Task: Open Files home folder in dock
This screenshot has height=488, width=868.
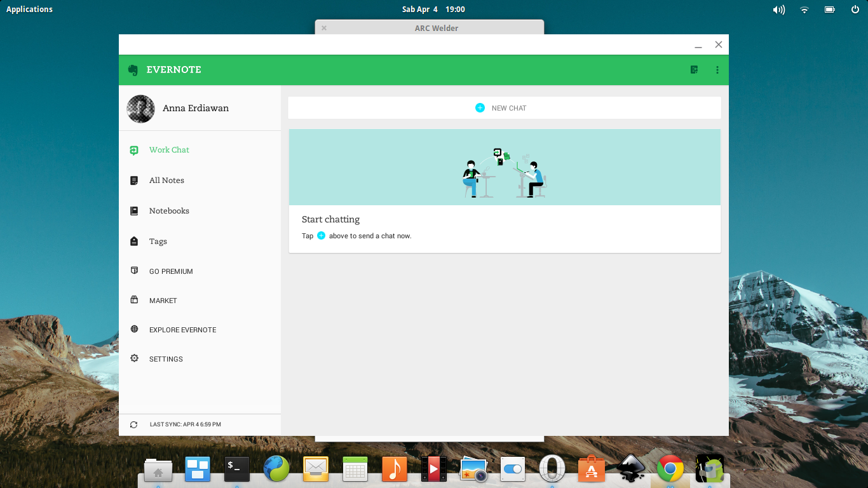Action: click(x=158, y=470)
